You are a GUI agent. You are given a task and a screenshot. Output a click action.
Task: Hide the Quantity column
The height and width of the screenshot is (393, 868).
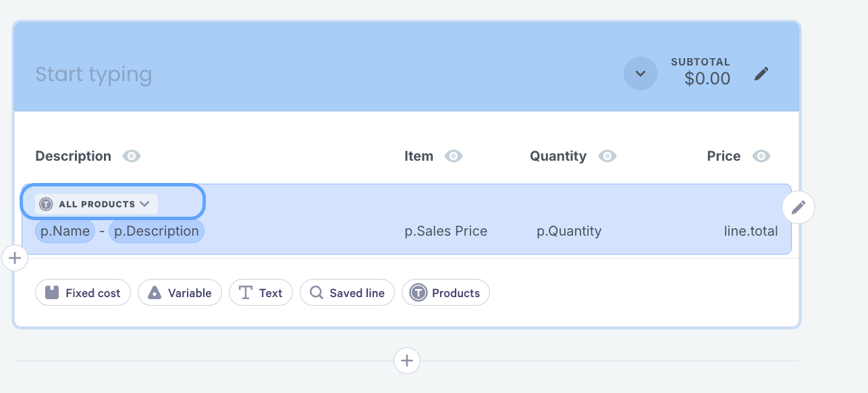click(607, 156)
